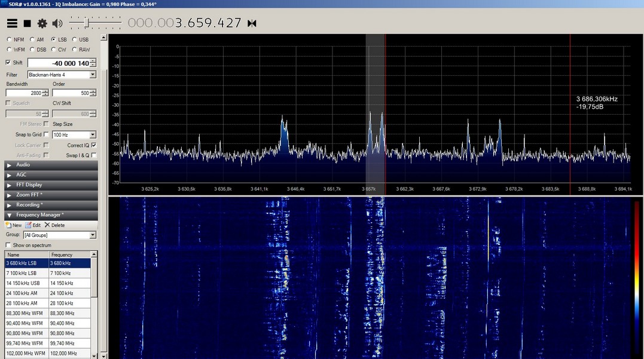Select the NFM demodulation mode

[x=16, y=39]
